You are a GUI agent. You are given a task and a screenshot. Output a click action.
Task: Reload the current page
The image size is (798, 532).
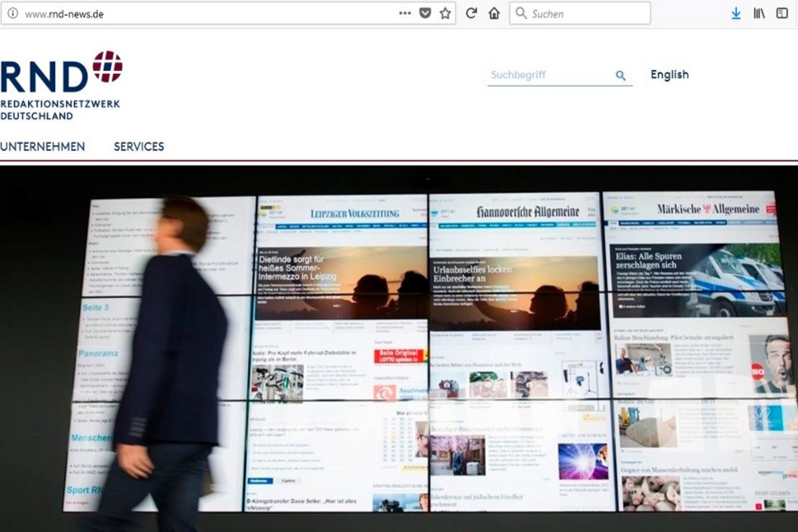[x=471, y=13]
